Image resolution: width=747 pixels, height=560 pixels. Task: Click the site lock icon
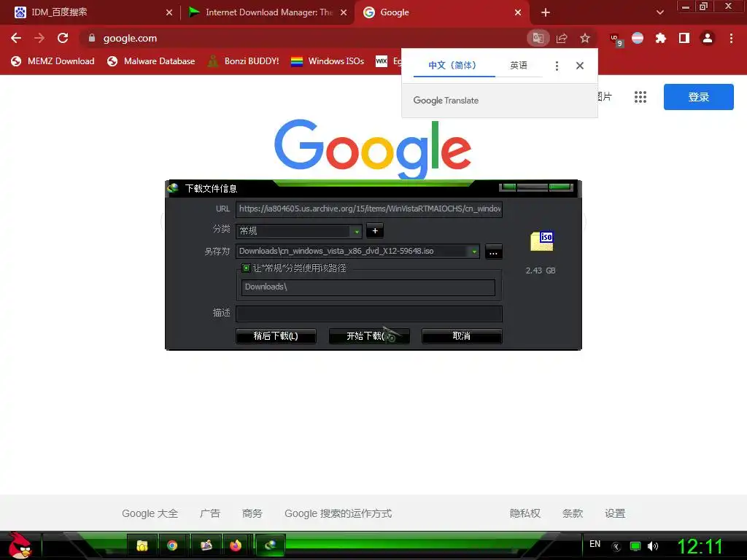92,38
